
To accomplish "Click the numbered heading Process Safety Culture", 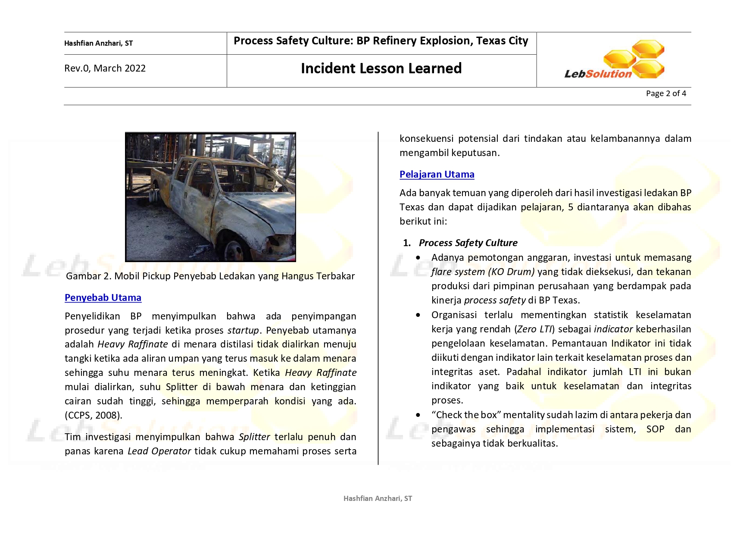I will (468, 243).
